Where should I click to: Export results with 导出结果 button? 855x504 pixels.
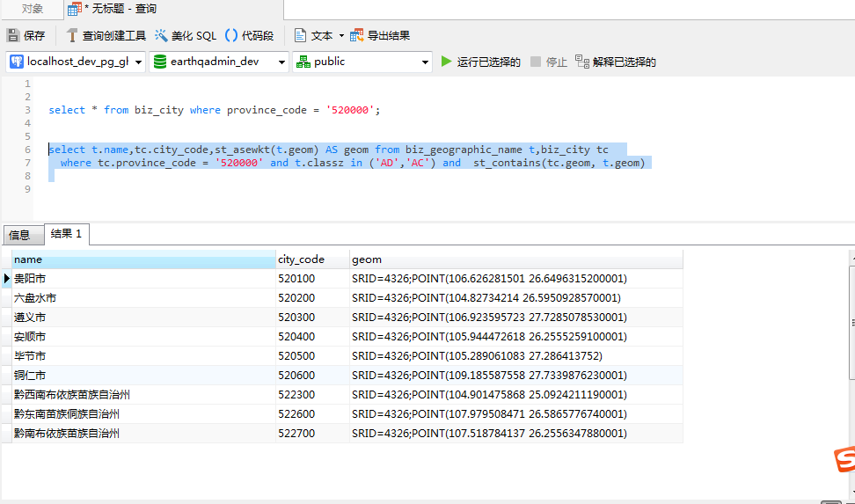[x=380, y=36]
